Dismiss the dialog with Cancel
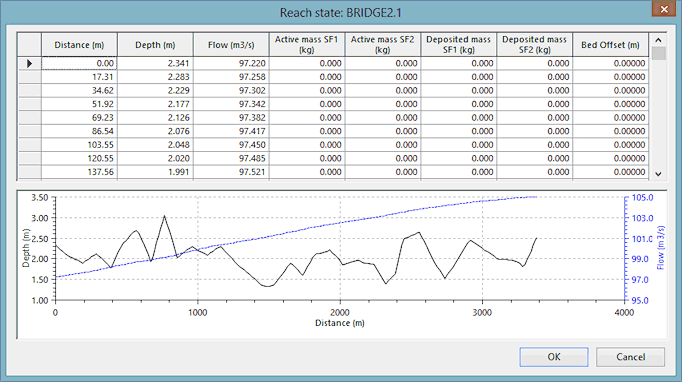This screenshot has width=682, height=382. 630,357
